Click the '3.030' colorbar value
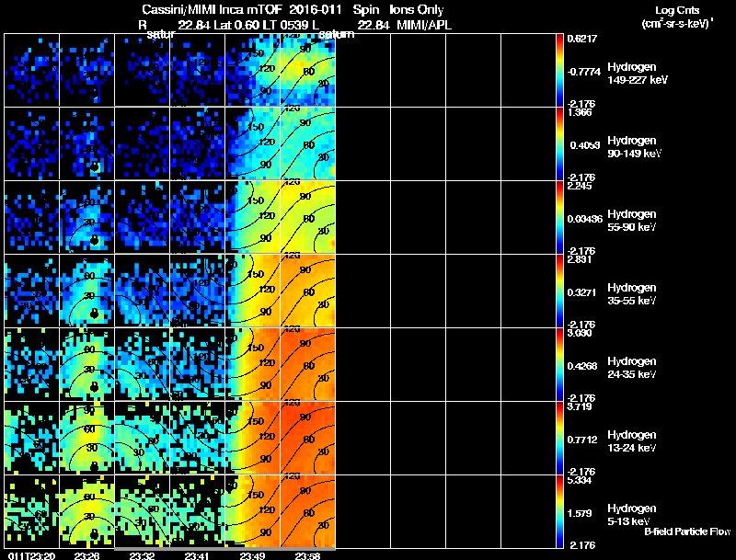 pos(580,333)
